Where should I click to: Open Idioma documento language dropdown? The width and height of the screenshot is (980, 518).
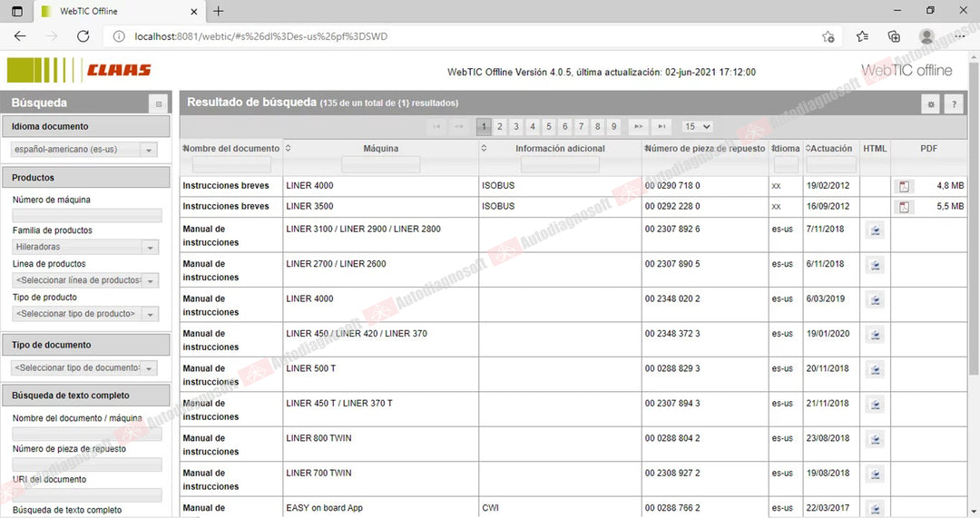point(84,150)
